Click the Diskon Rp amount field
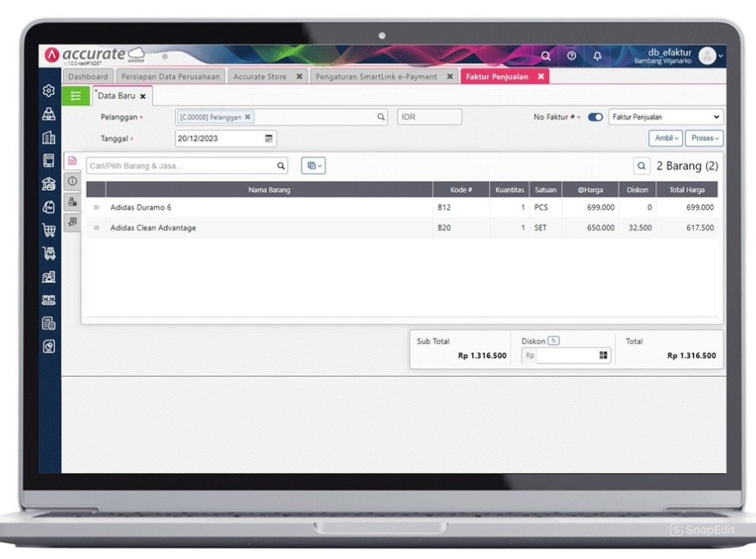756x559 pixels. pyautogui.click(x=567, y=355)
